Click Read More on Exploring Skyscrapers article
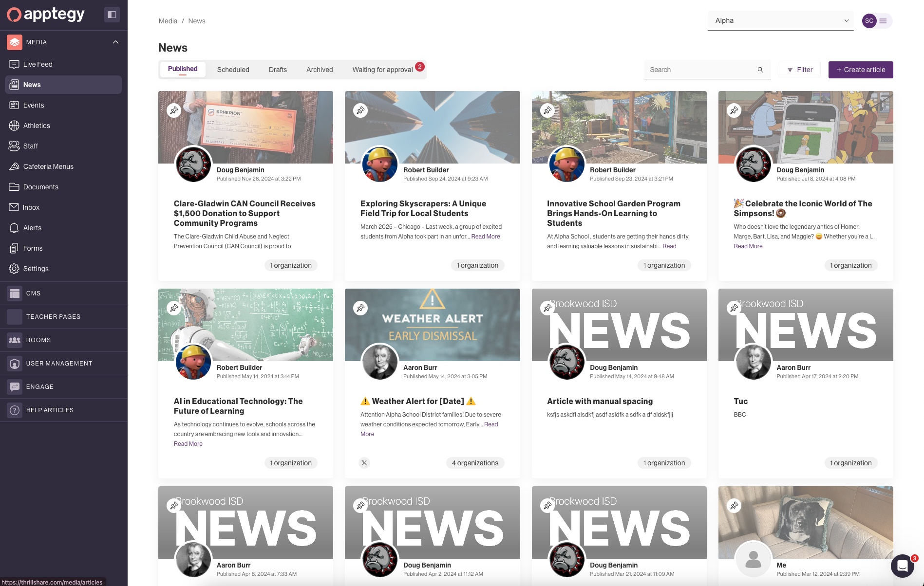The width and height of the screenshot is (924, 586). pyautogui.click(x=486, y=237)
